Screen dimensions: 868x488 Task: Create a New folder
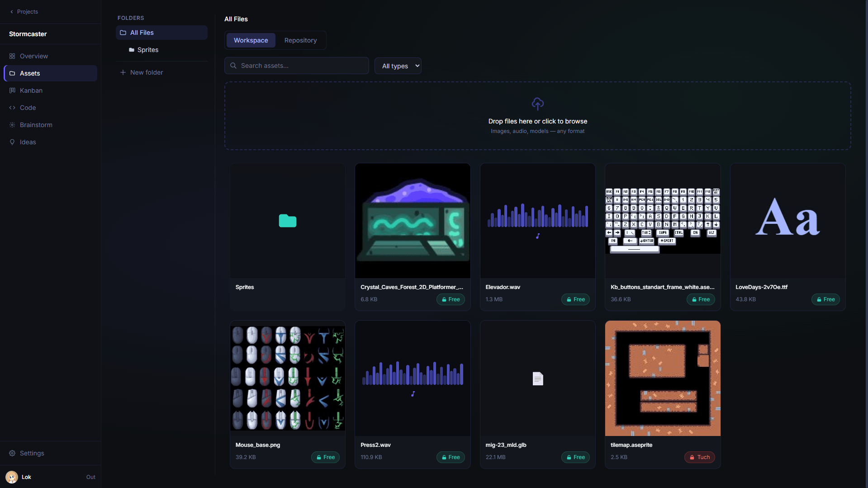click(x=142, y=72)
